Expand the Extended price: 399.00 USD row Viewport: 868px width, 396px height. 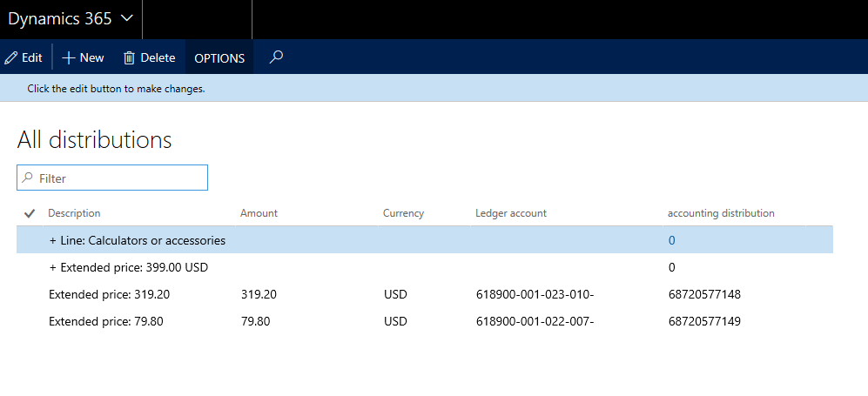[x=52, y=267]
